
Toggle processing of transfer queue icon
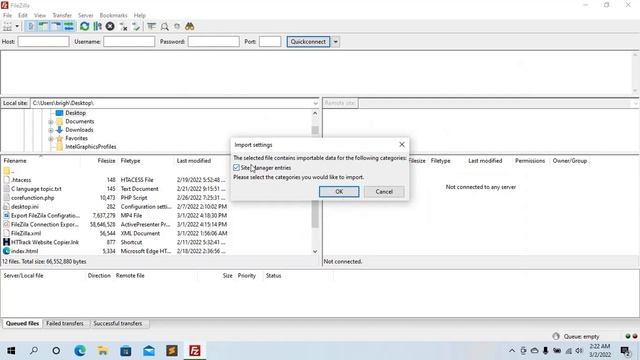point(97,27)
